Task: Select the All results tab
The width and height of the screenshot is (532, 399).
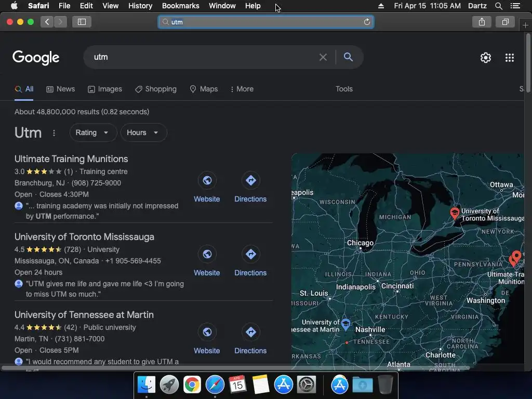Action: pos(24,89)
